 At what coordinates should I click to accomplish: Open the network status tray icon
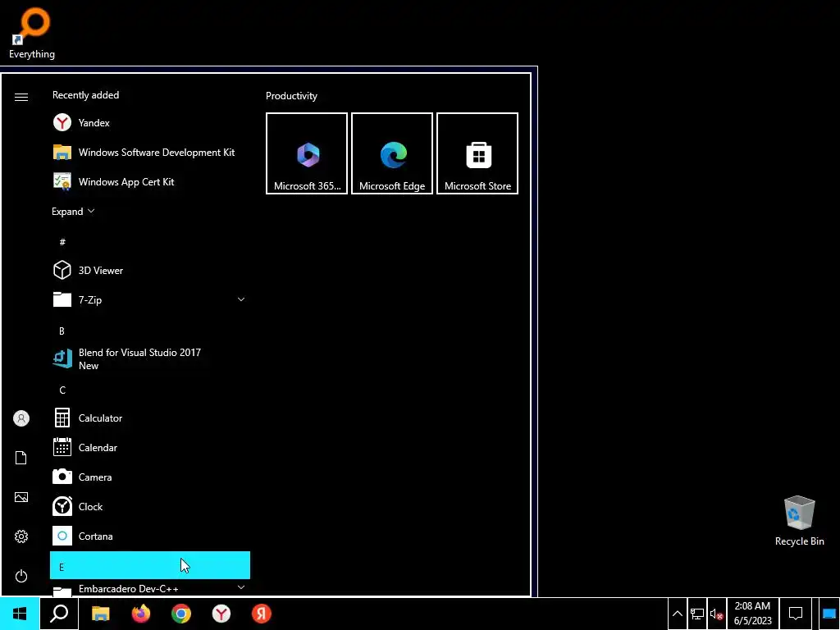pos(697,614)
